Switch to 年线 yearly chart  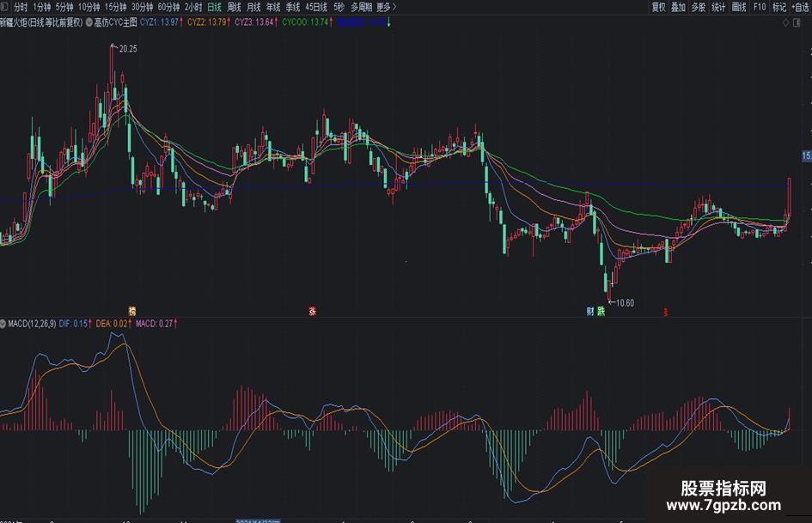click(273, 7)
